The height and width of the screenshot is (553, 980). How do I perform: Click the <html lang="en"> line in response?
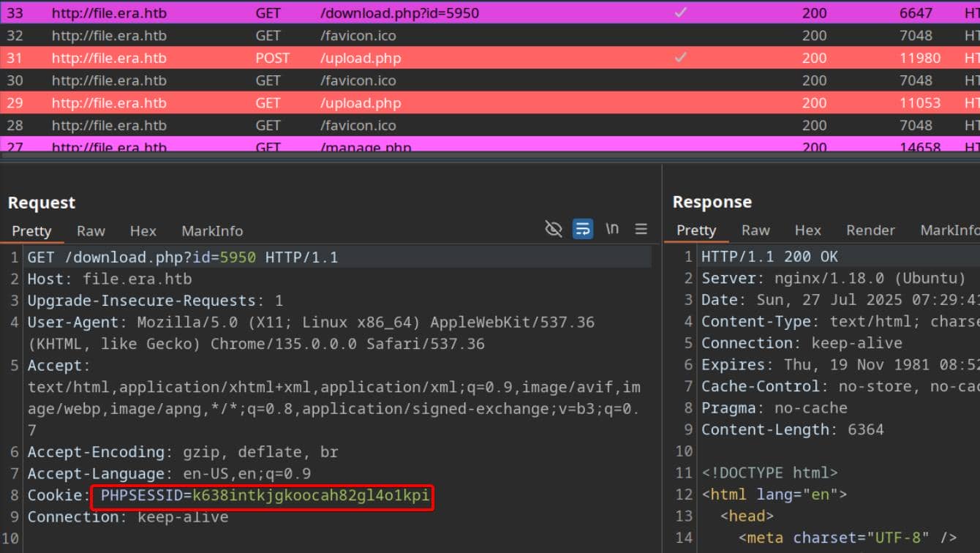point(774,494)
